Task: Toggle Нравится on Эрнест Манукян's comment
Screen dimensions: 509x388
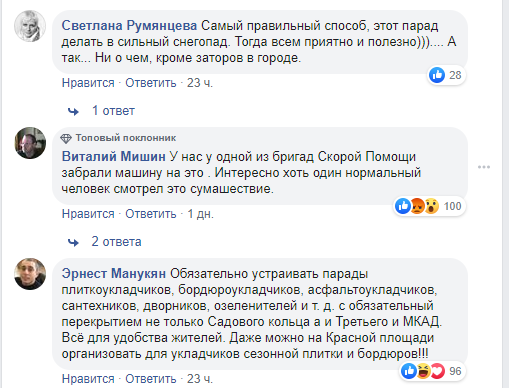Action: coord(88,379)
